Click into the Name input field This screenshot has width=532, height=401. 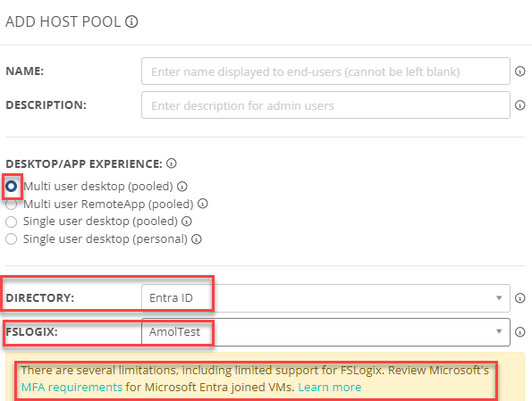point(325,71)
